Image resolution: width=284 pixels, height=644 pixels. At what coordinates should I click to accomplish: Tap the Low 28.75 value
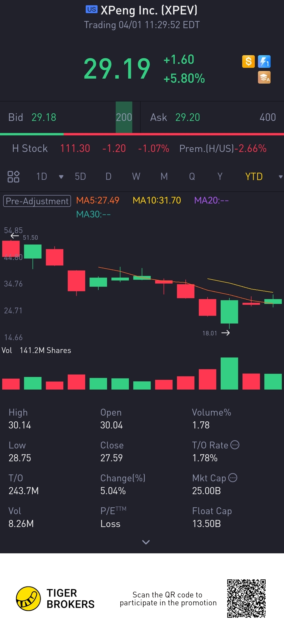point(20,458)
